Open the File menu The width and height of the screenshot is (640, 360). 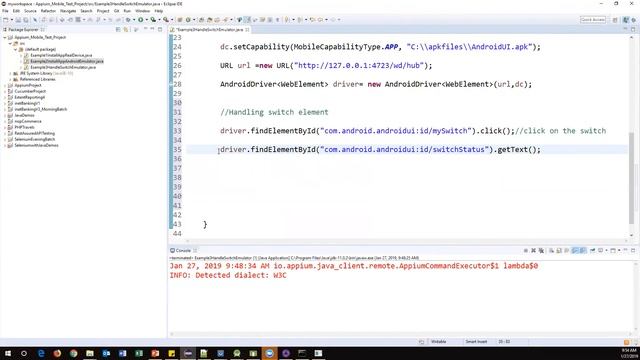point(5,11)
